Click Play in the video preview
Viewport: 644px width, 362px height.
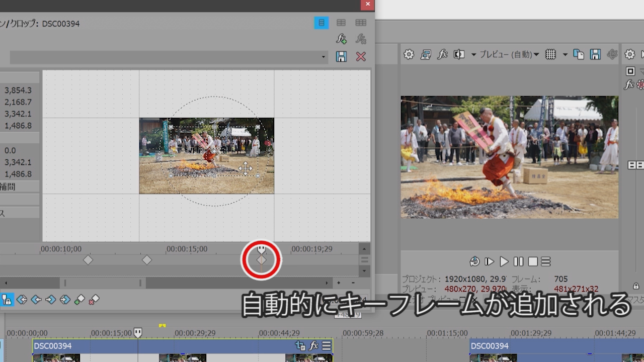(504, 261)
